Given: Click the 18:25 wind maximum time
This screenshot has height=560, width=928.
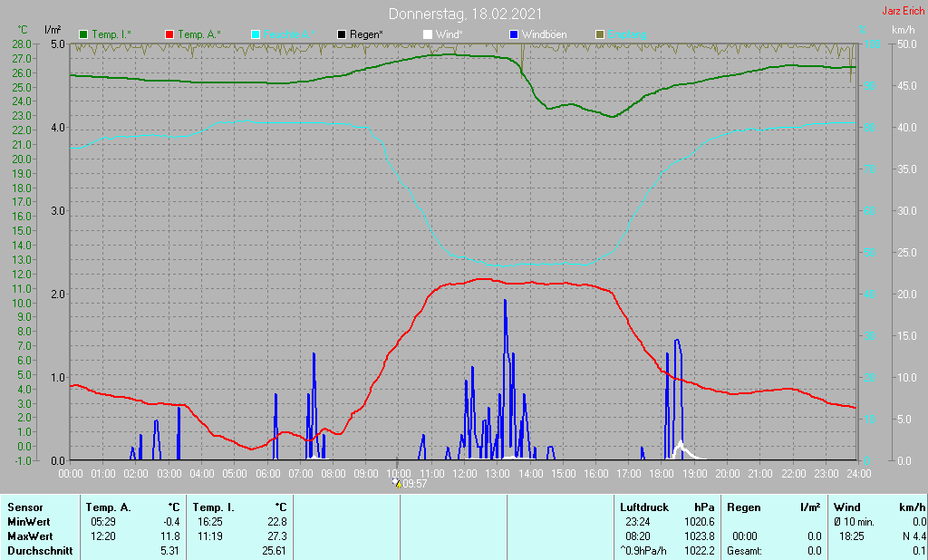Looking at the screenshot, I should click(851, 536).
